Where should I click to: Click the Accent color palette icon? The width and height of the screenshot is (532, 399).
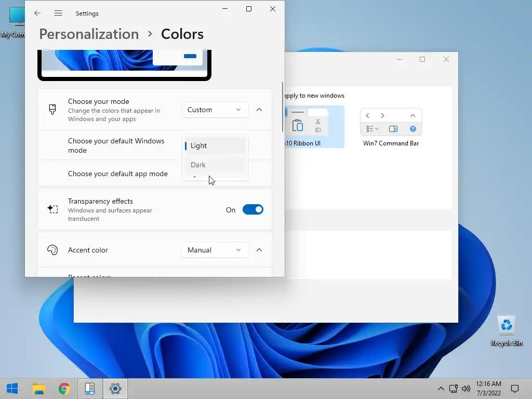(52, 250)
